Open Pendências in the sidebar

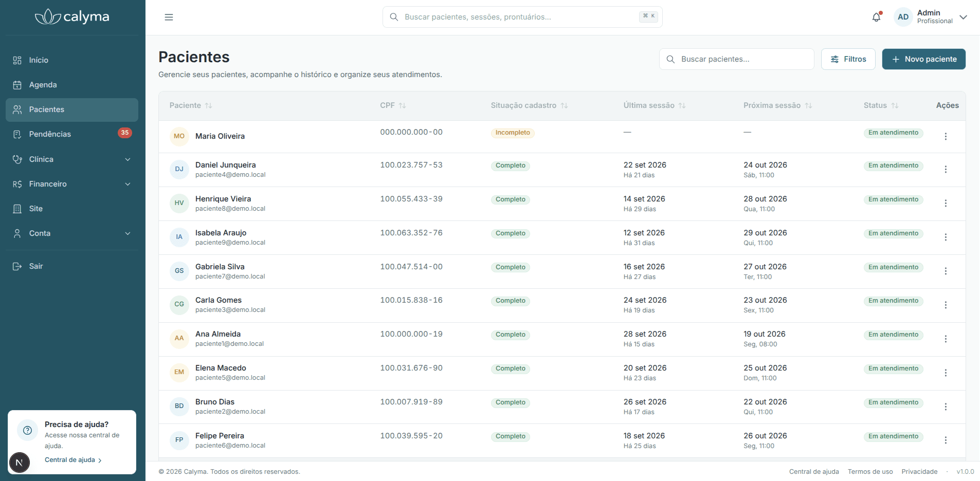pyautogui.click(x=72, y=134)
